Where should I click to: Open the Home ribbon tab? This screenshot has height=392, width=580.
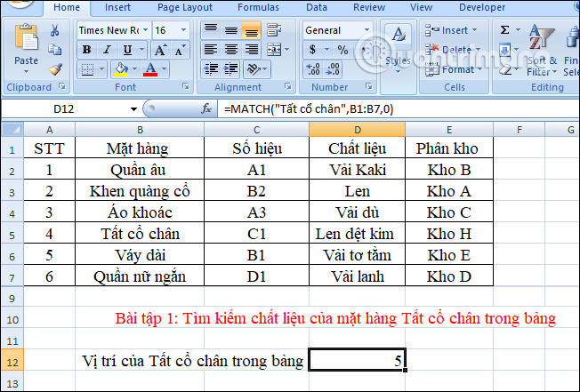point(67,7)
